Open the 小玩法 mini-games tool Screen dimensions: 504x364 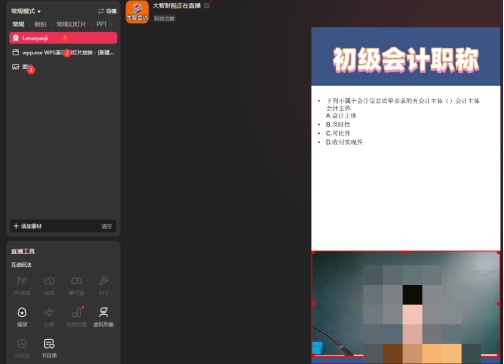[22, 348]
